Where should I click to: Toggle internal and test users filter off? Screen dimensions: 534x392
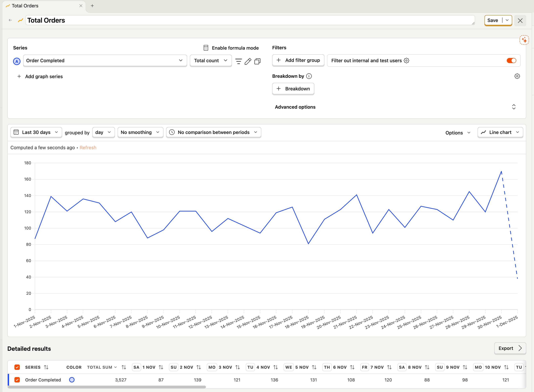coord(511,61)
